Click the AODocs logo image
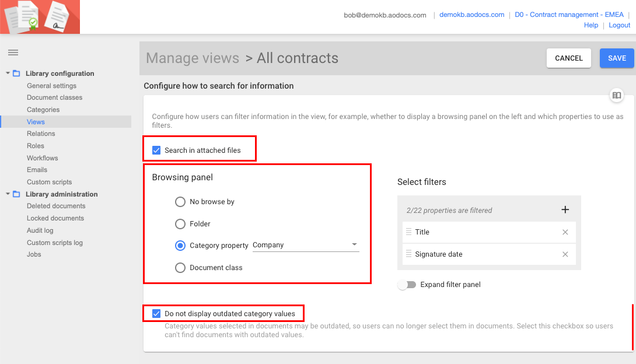The width and height of the screenshot is (636, 364). [40, 17]
